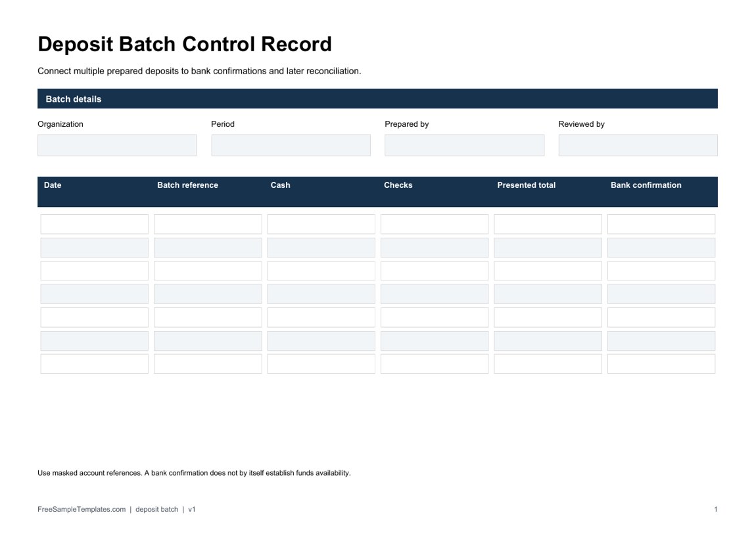Click the Batch reference cell in third table row
The image size is (756, 534).
(208, 271)
